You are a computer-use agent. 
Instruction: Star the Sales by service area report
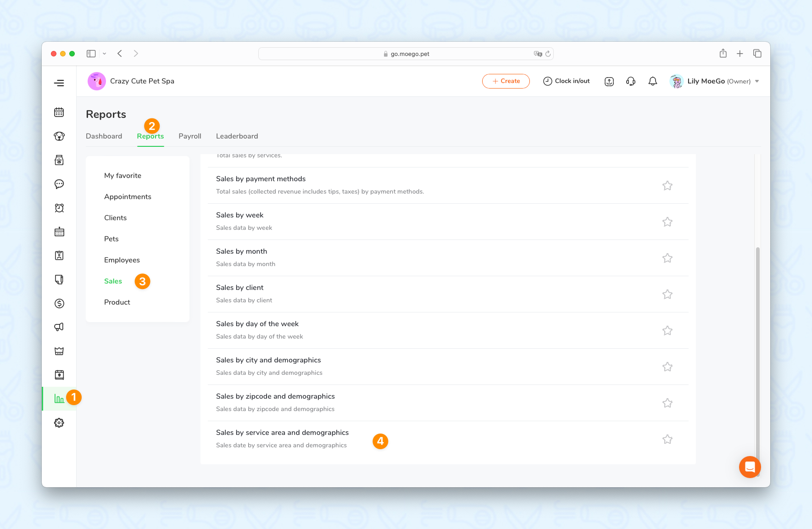coord(667,439)
